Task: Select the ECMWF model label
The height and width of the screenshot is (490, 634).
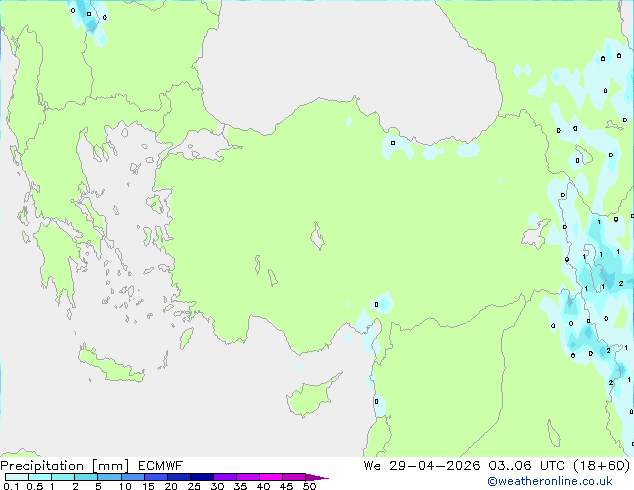Action: click(161, 466)
